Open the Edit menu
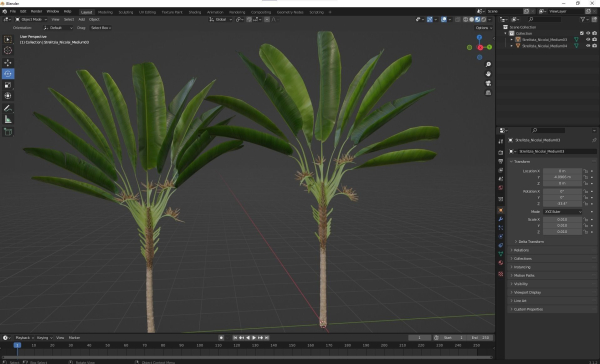The image size is (600, 364). [23, 11]
